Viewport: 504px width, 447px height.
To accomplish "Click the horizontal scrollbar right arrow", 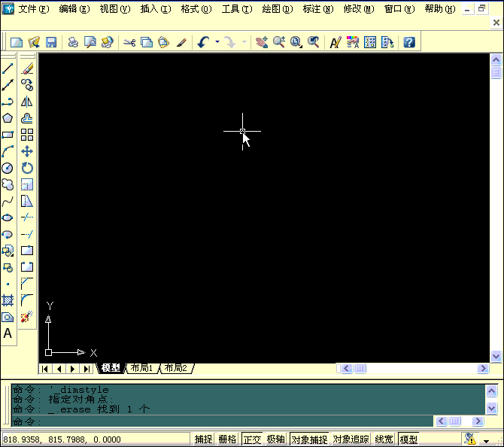I will tap(483, 369).
